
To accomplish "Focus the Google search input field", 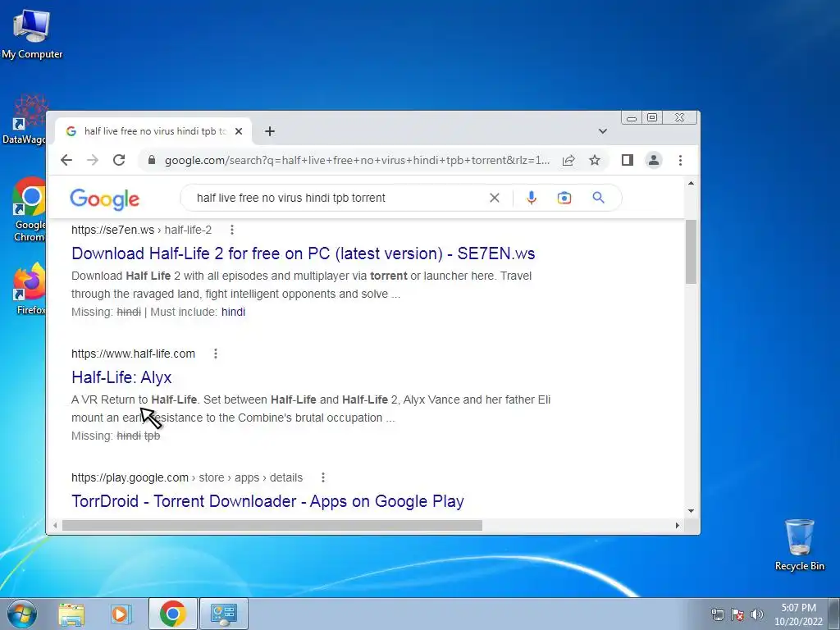I will click(337, 198).
